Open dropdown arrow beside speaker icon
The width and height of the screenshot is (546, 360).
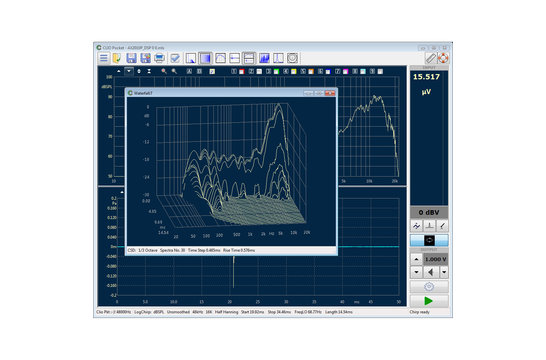[x=444, y=272]
